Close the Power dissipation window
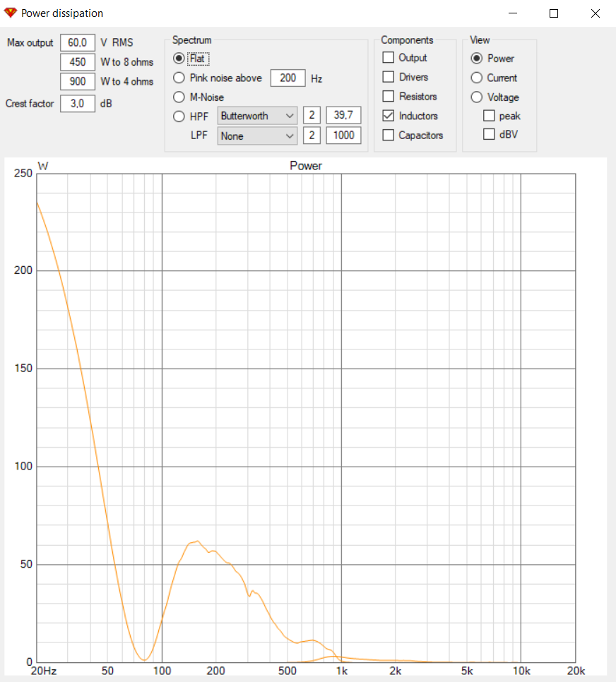Image resolution: width=616 pixels, height=682 pixels. tap(595, 13)
